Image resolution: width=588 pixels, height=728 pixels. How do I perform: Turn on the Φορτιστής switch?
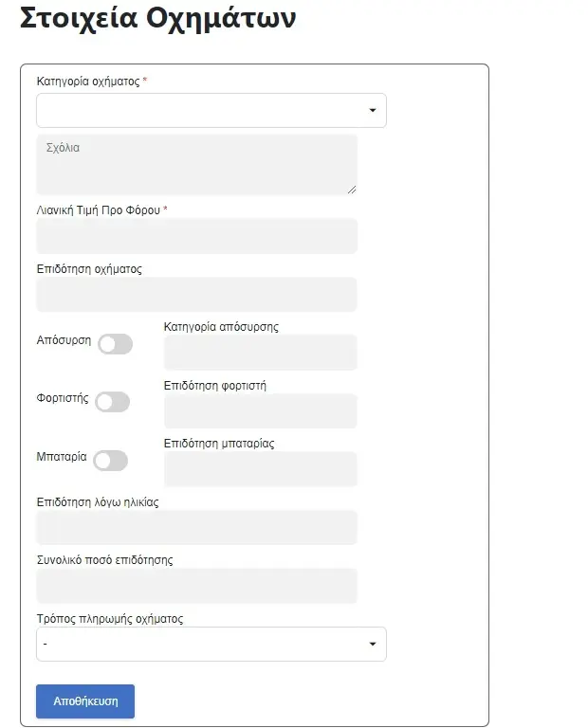click(112, 402)
